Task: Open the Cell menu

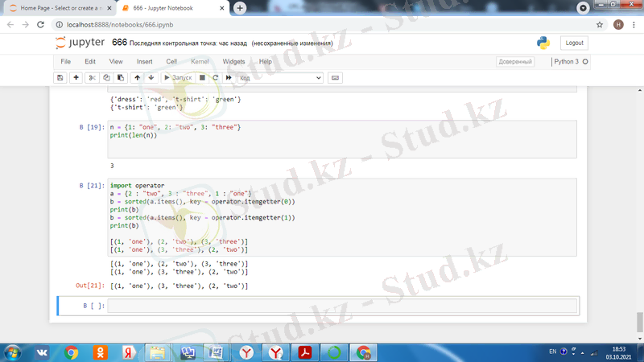Action: pyautogui.click(x=171, y=62)
